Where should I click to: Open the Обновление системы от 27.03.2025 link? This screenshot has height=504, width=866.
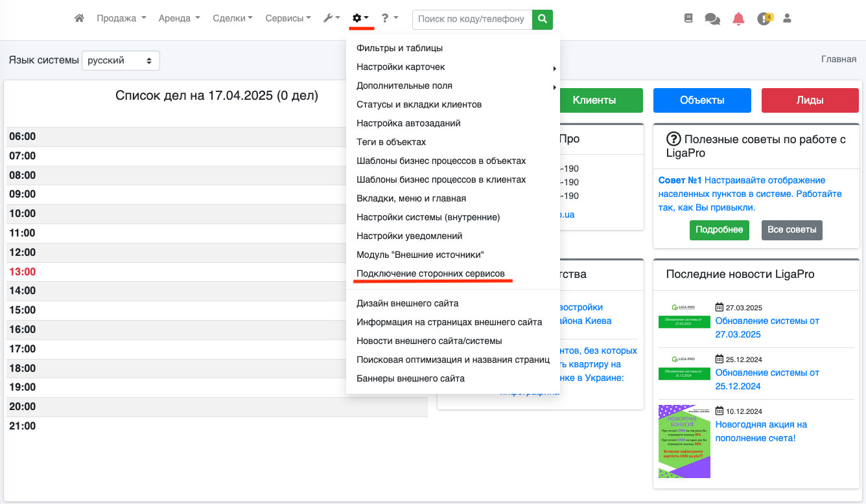pos(767,327)
